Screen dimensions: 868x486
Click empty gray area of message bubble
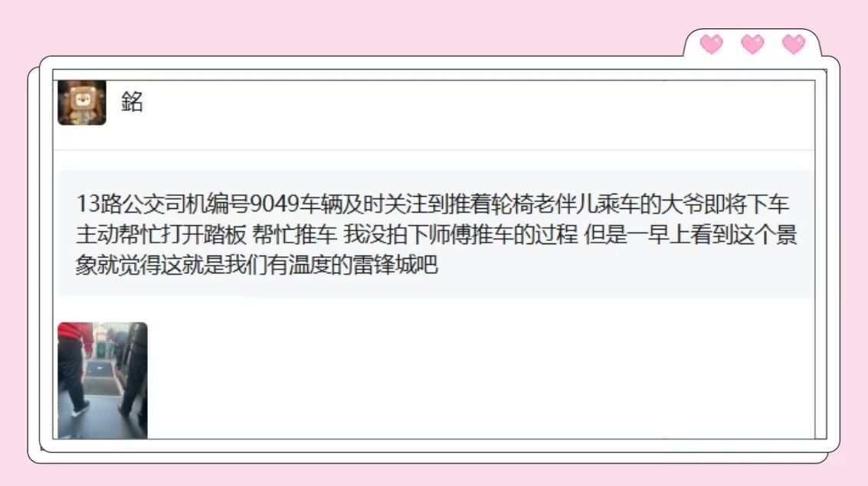tap(626, 271)
